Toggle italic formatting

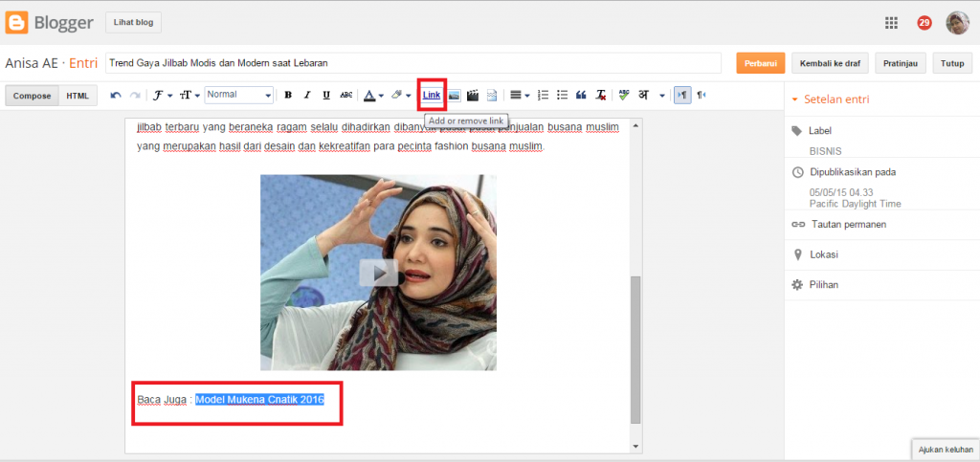307,95
